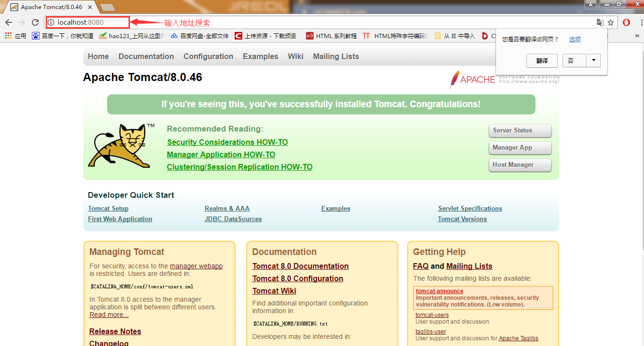Open the Tomcat Wiki link
The width and height of the screenshot is (644, 346).
[x=274, y=291]
